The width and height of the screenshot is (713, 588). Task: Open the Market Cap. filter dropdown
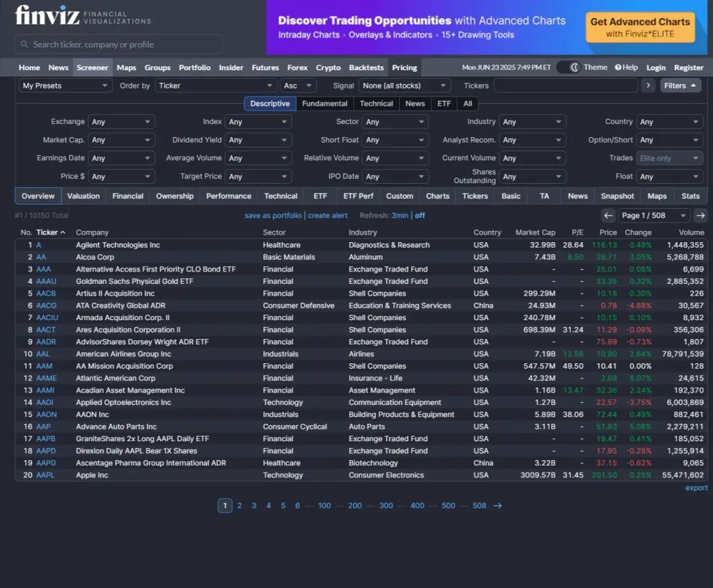121,140
